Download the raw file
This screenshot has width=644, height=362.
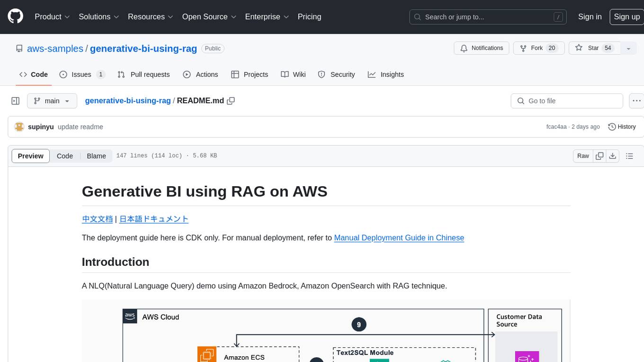[x=613, y=156]
